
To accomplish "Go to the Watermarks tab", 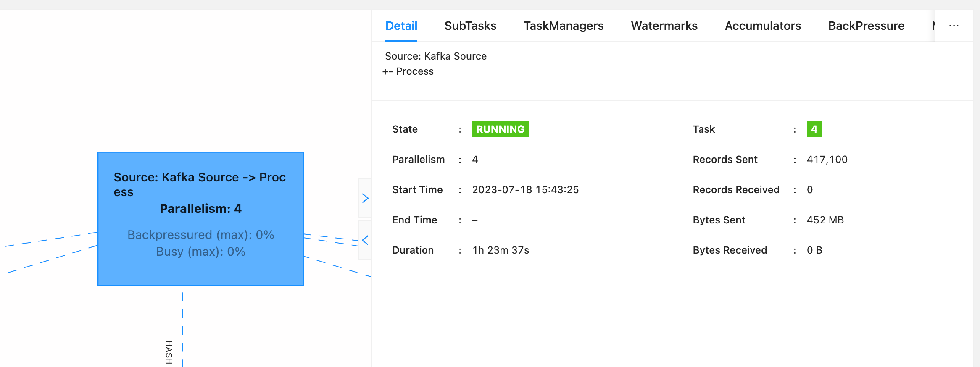I will pos(664,26).
